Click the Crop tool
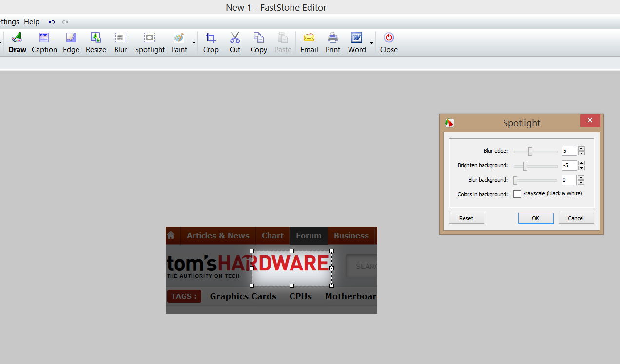 click(x=211, y=43)
